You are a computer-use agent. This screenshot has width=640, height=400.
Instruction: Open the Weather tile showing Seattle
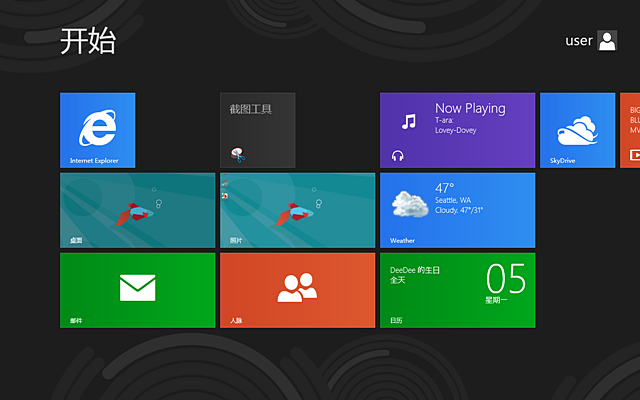[458, 210]
